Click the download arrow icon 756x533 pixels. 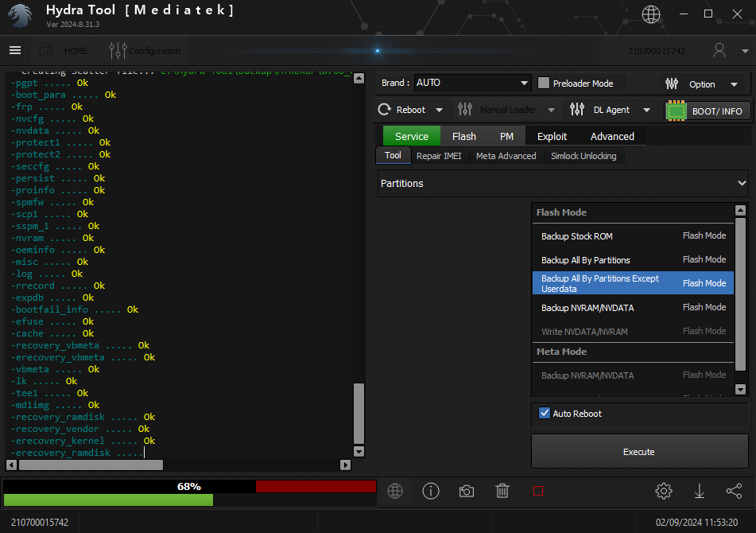pyautogui.click(x=699, y=491)
